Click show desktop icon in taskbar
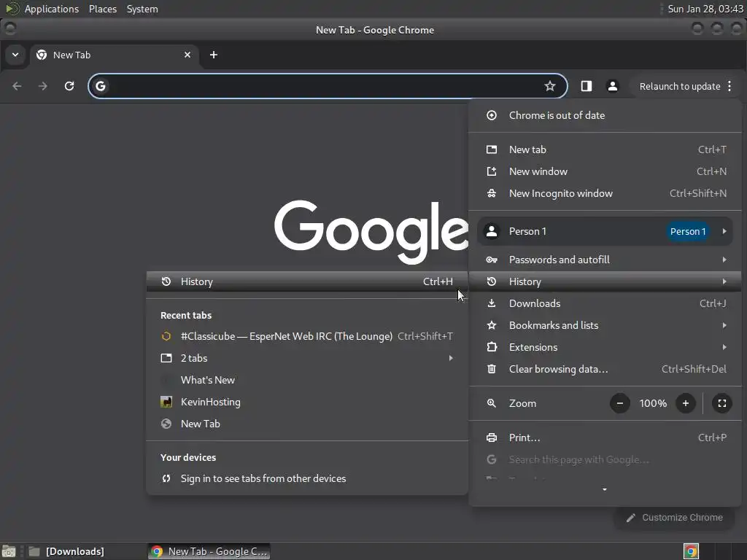Screen dimensions: 747x560 click(x=9, y=551)
